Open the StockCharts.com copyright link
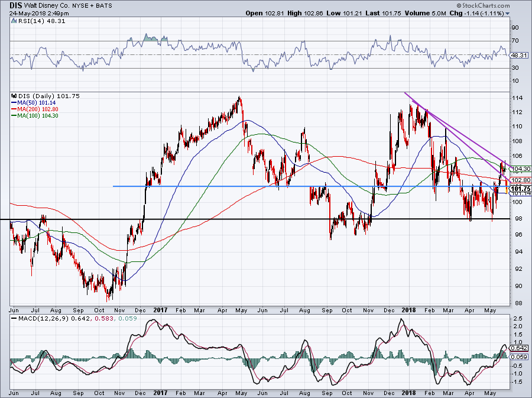The height and width of the screenshot is (398, 532). click(483, 5)
